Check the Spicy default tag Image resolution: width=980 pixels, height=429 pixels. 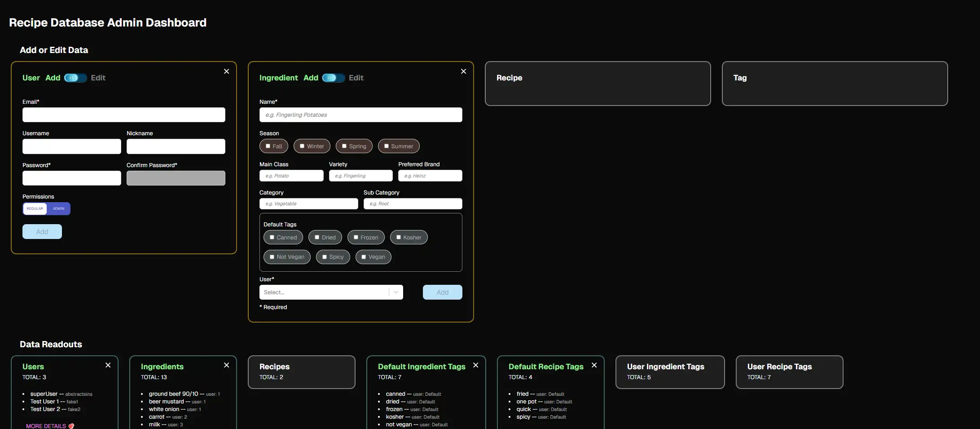[325, 257]
